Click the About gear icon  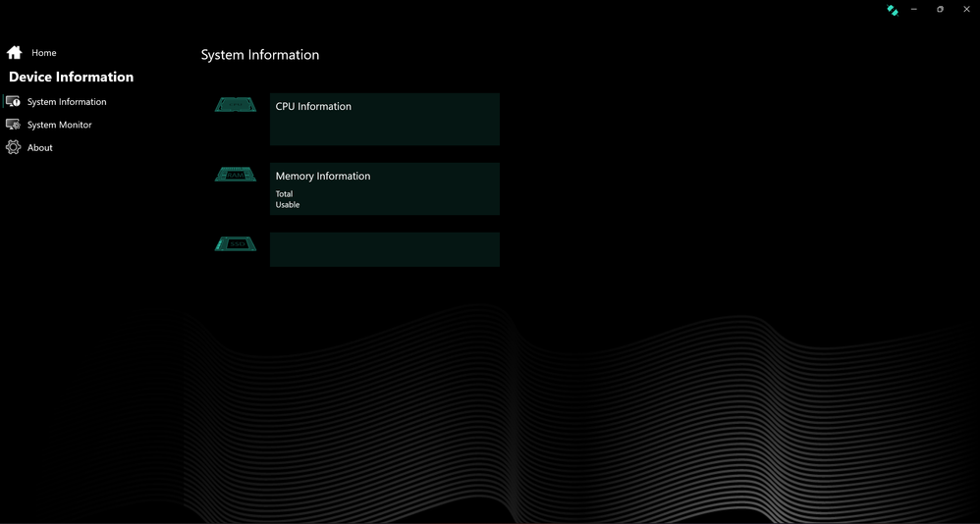tap(13, 147)
